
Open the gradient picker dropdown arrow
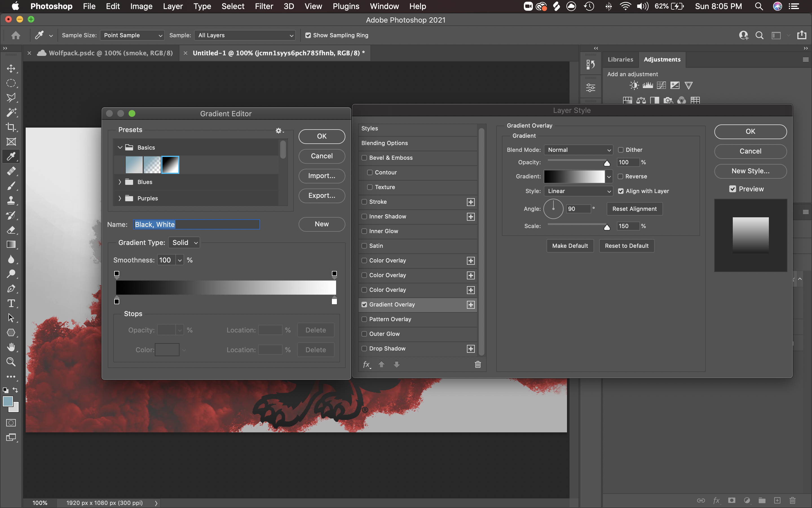click(609, 176)
